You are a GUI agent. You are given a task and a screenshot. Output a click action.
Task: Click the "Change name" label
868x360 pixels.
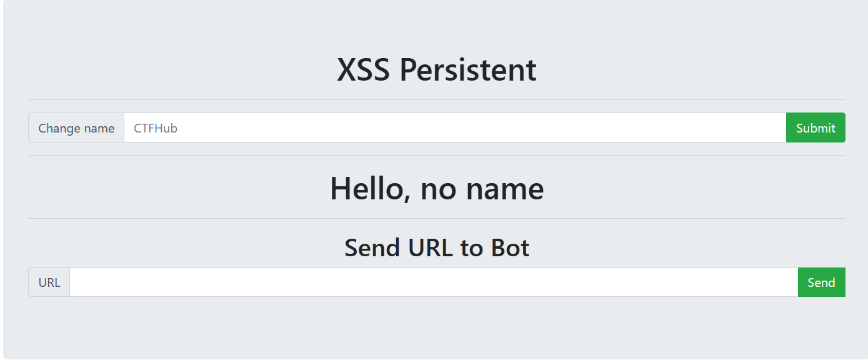[x=76, y=127]
